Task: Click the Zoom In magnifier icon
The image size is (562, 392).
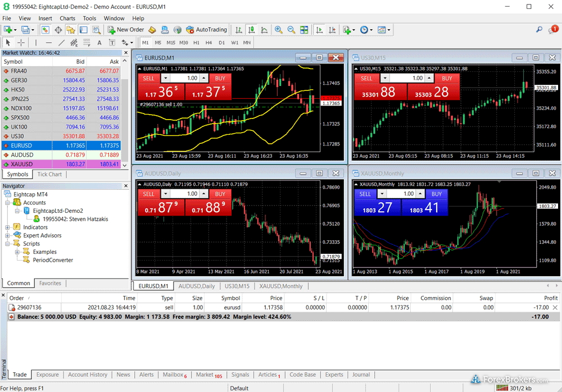Action: pos(278,30)
